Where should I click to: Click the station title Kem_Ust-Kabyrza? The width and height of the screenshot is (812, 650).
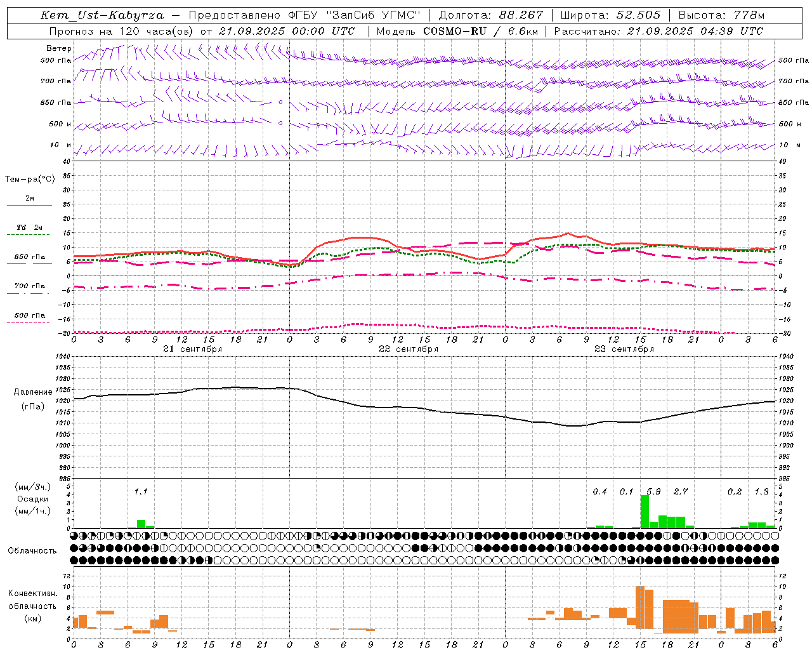point(101,15)
